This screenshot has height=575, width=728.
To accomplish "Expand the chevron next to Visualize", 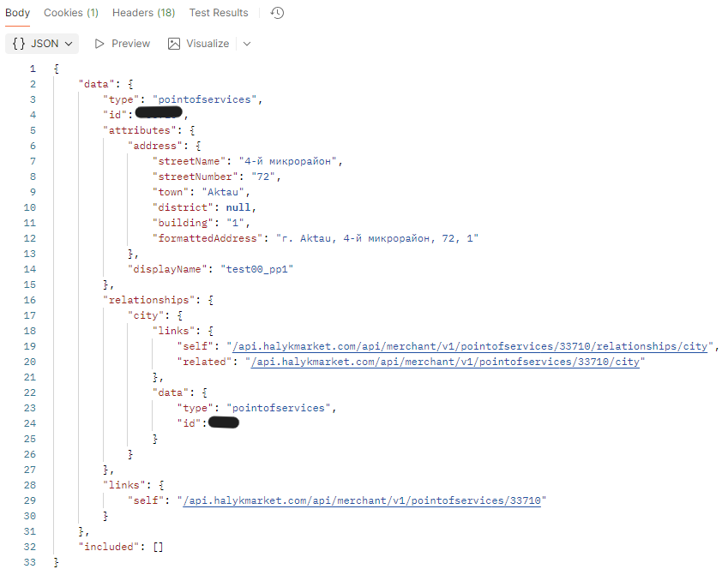I will pos(247,44).
